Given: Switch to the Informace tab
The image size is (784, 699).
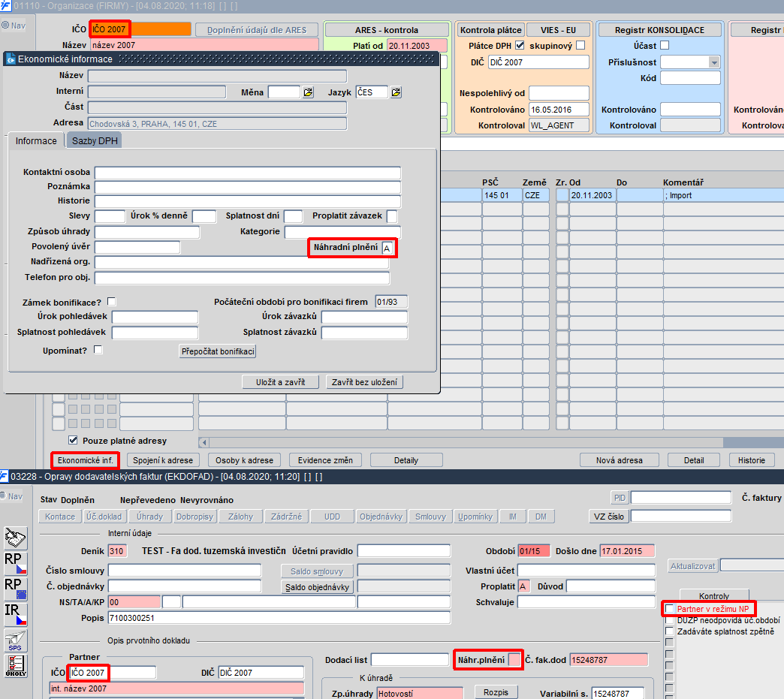Looking at the screenshot, I should coord(36,141).
